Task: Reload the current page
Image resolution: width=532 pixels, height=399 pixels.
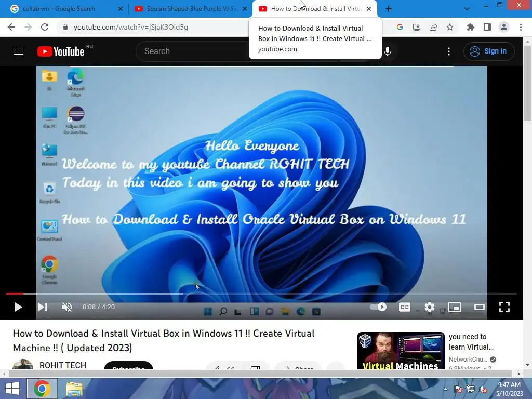Action: 45,27
